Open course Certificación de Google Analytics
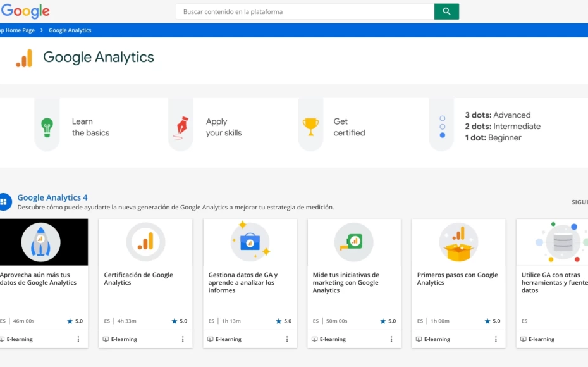588x367 pixels. (138, 279)
